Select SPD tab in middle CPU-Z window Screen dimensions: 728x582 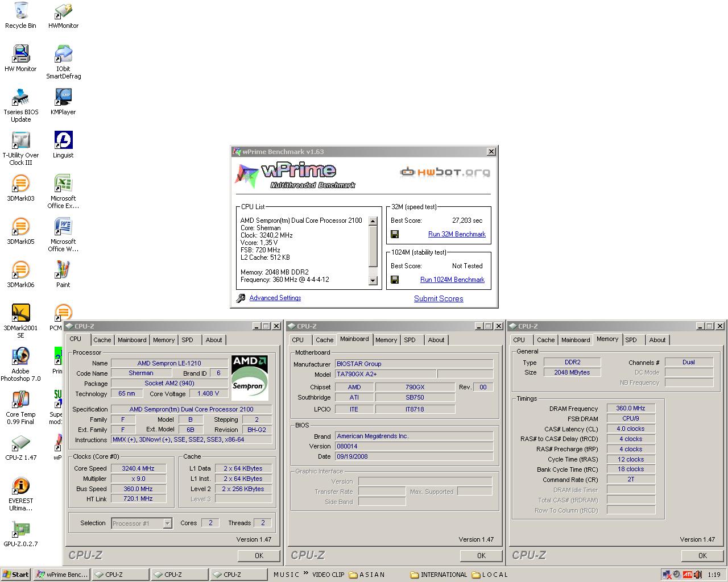point(409,340)
